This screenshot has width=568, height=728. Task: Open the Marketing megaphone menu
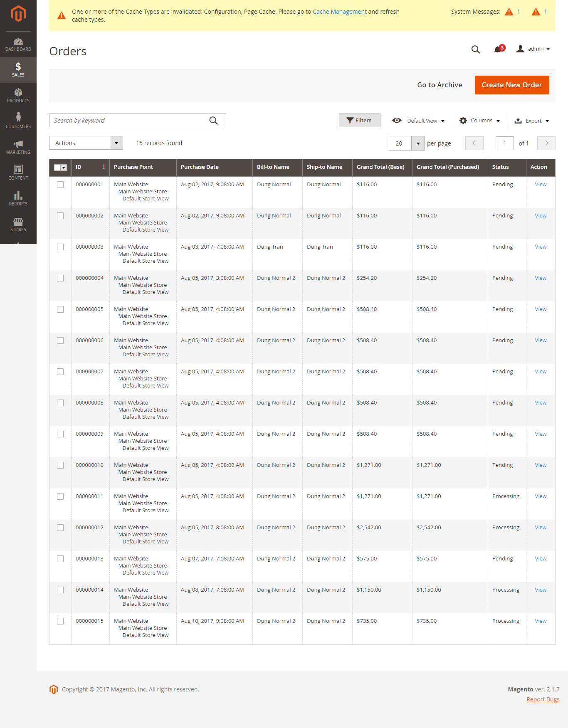pos(18,147)
